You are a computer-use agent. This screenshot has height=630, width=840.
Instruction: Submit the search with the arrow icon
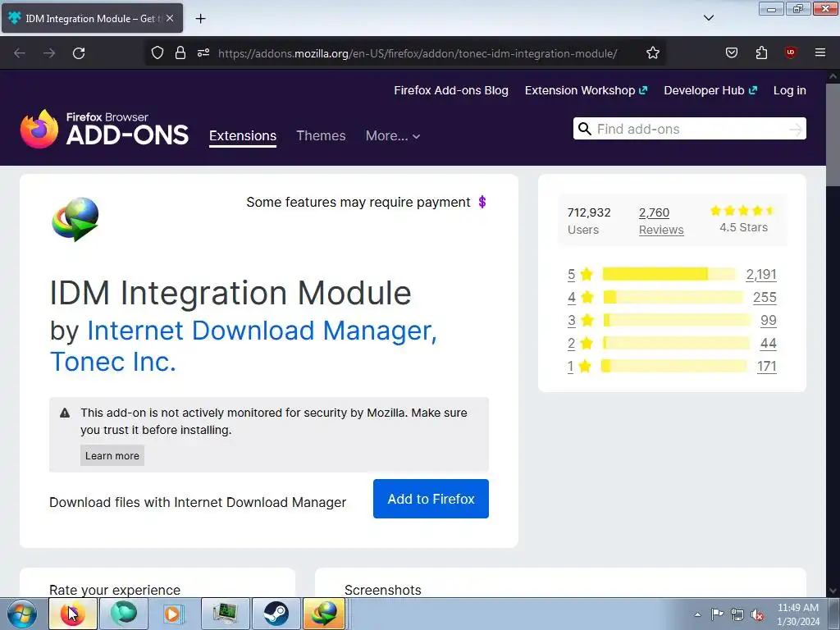pyautogui.click(x=796, y=129)
